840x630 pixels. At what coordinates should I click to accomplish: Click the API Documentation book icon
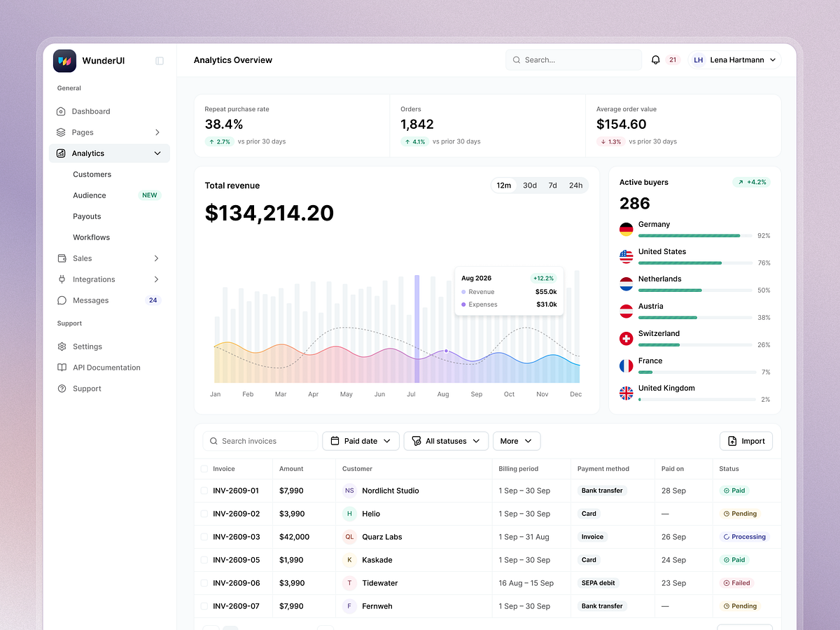point(62,367)
